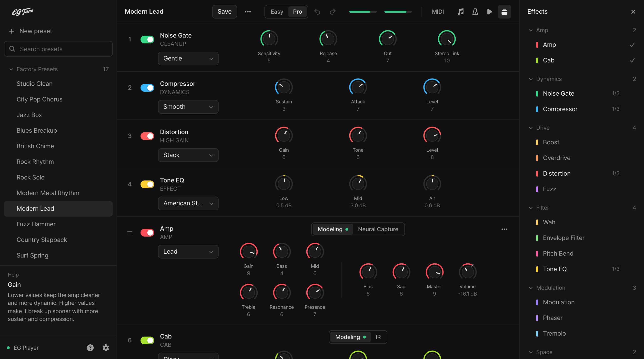644x359 pixels.
Task: Click the Amp Gain knob
Action: [249, 251]
